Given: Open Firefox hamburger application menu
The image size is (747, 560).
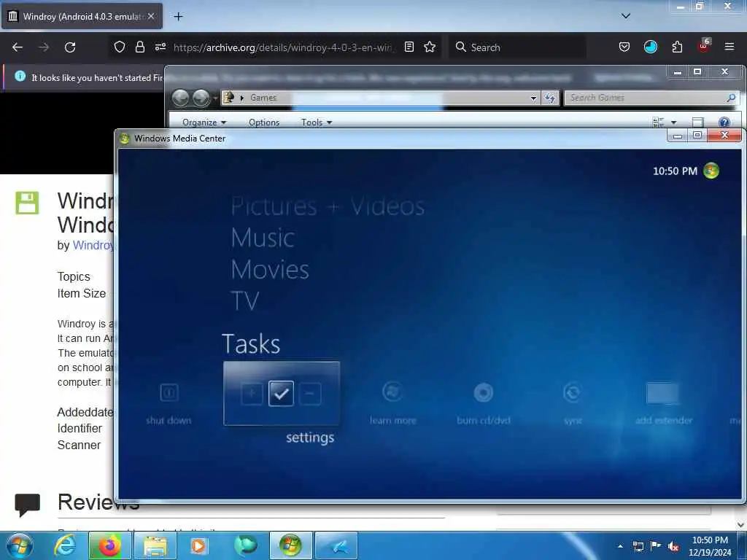Looking at the screenshot, I should 729,47.
